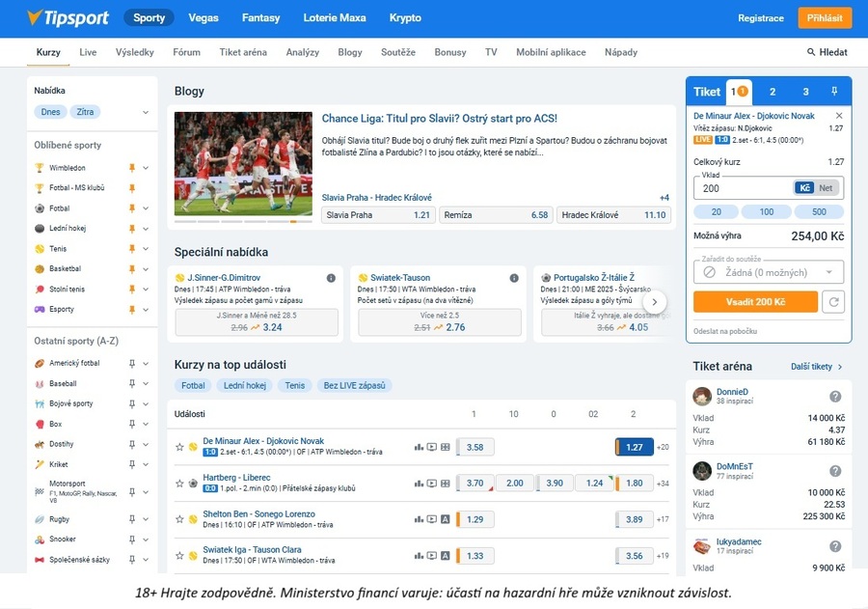The image size is (868, 609).
Task: Open the Chance Liga blog headline
Action: click(440, 119)
